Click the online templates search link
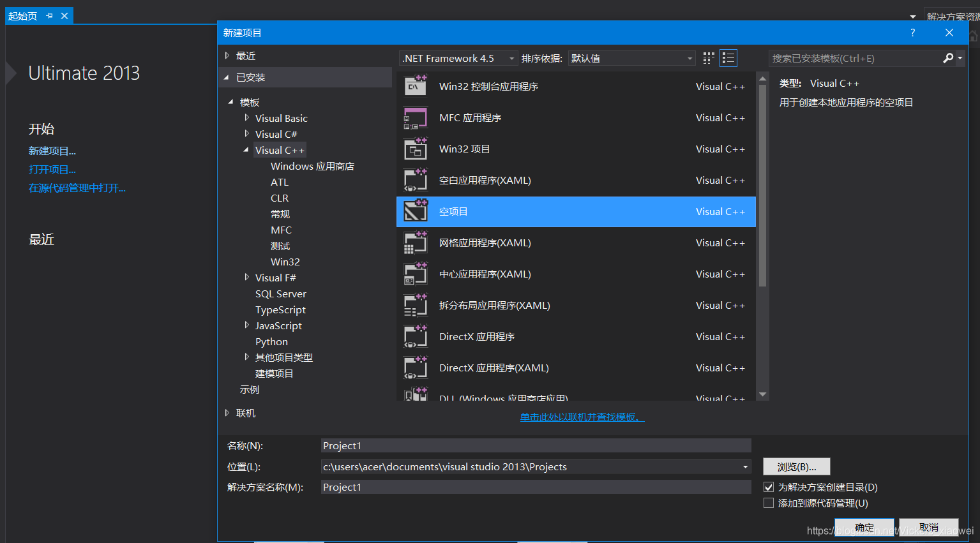Viewport: 980px width, 543px height. [582, 417]
